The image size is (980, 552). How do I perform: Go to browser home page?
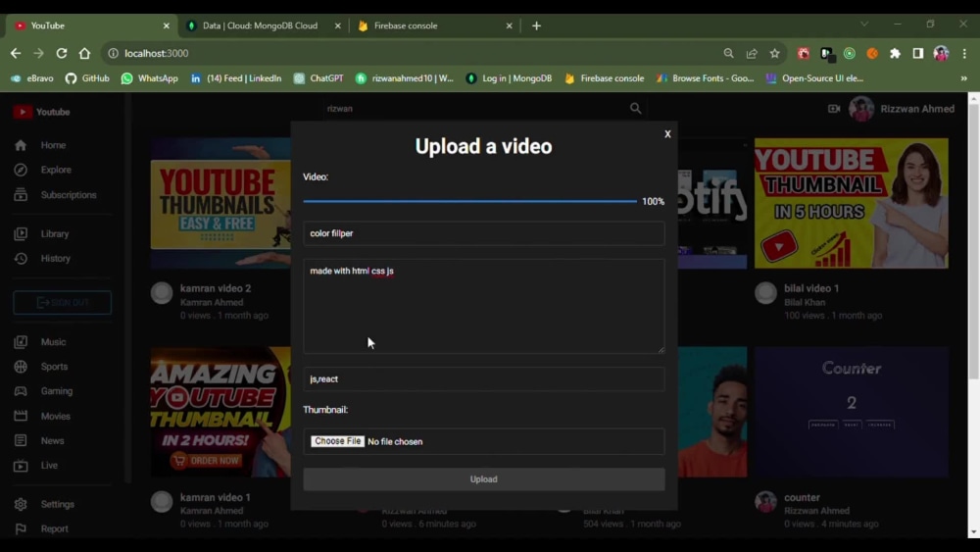[x=84, y=54]
